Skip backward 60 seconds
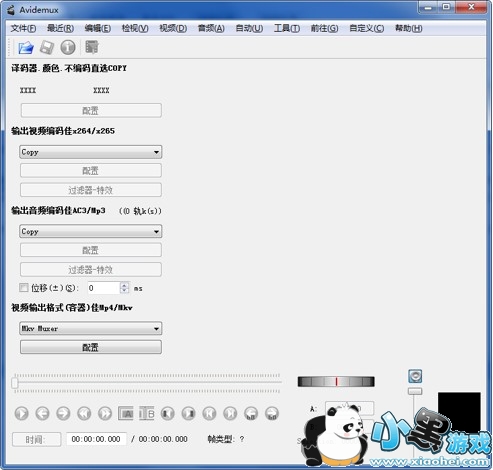This screenshot has height=470, width=493. point(251,414)
